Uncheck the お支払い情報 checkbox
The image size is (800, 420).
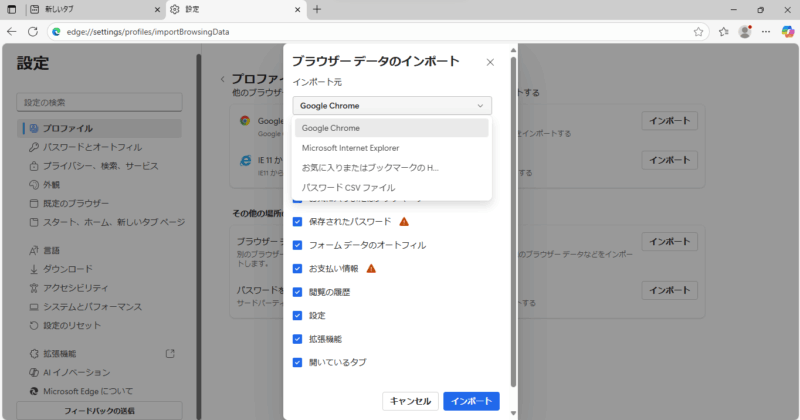point(297,268)
